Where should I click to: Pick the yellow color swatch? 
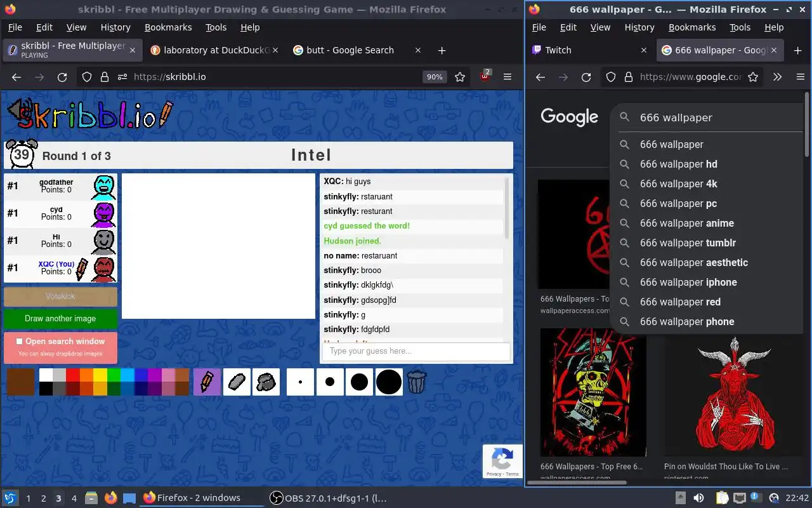[100, 375]
